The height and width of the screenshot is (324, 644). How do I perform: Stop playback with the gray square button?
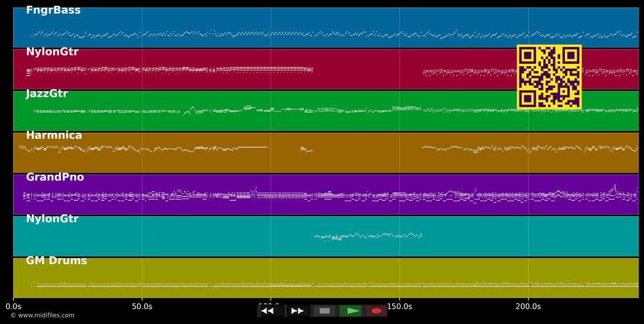click(x=324, y=311)
